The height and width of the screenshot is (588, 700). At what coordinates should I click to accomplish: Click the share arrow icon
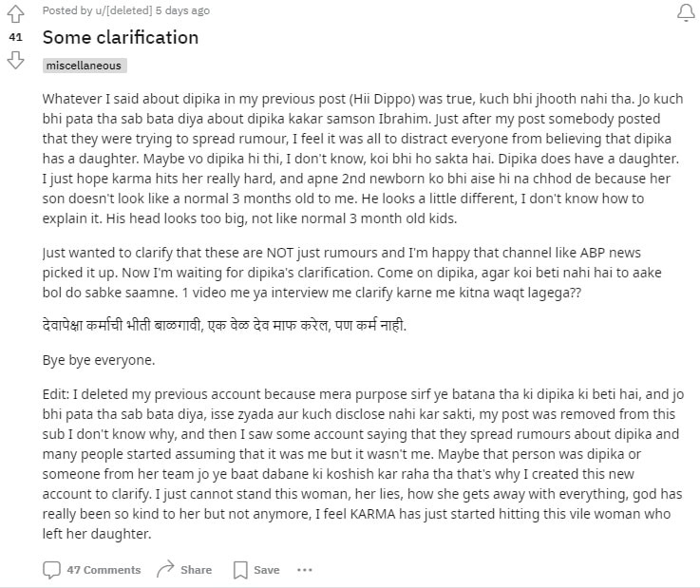[165, 570]
